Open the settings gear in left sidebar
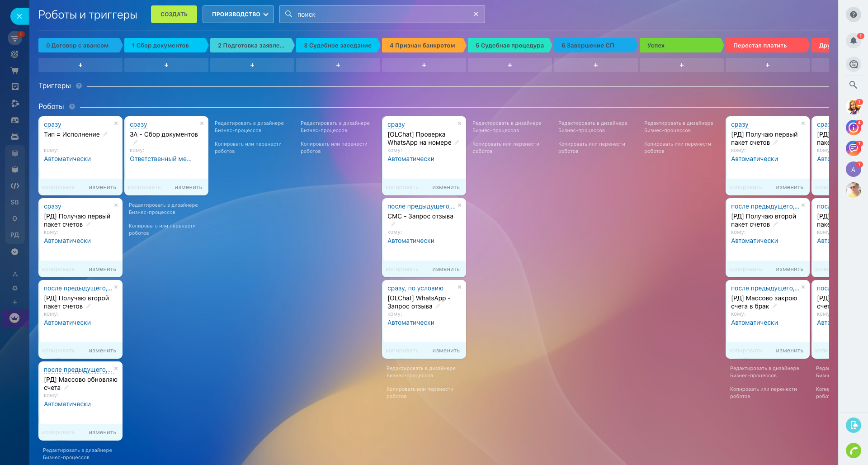Viewport: 868px width, 465px height. coord(15,288)
